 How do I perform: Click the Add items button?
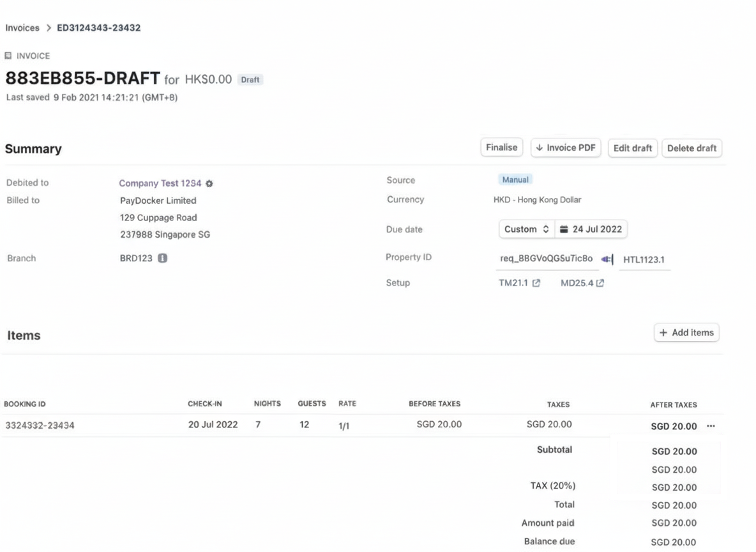tap(686, 333)
